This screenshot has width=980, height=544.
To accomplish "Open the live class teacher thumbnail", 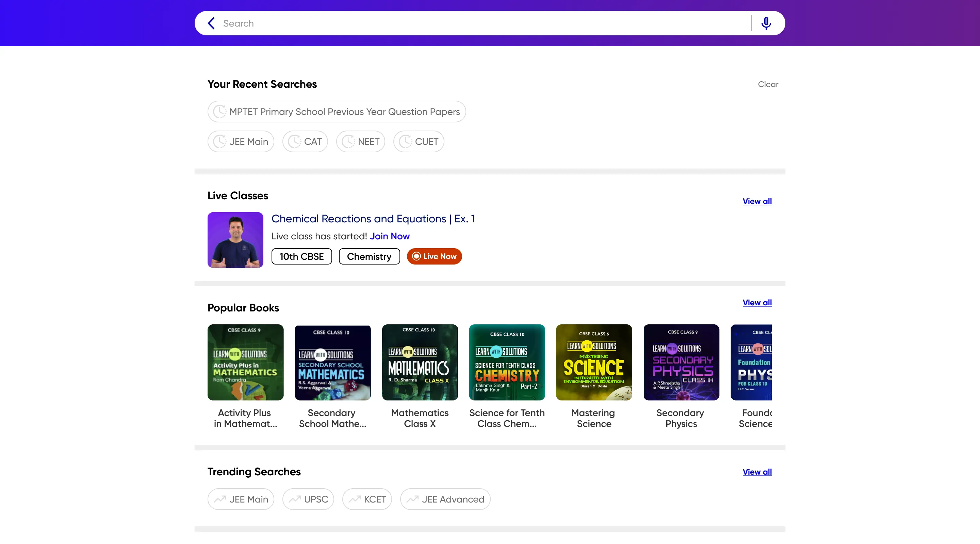I will (x=235, y=240).
